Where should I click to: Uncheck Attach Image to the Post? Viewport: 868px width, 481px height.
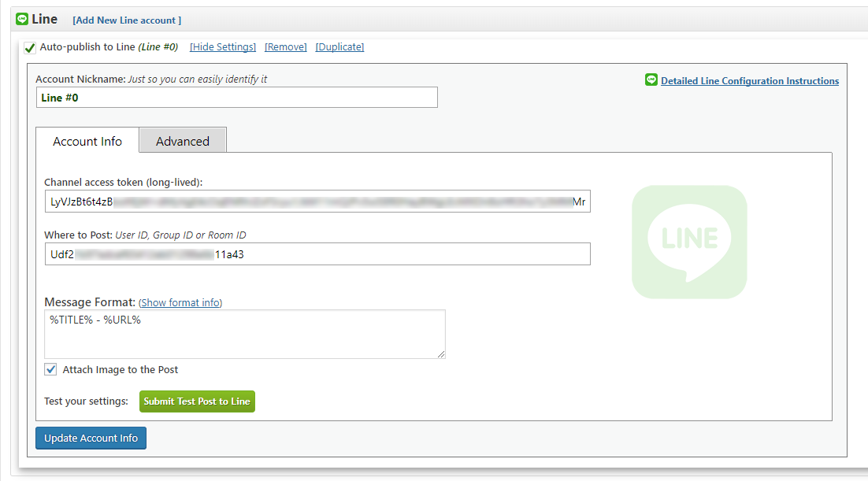50,369
